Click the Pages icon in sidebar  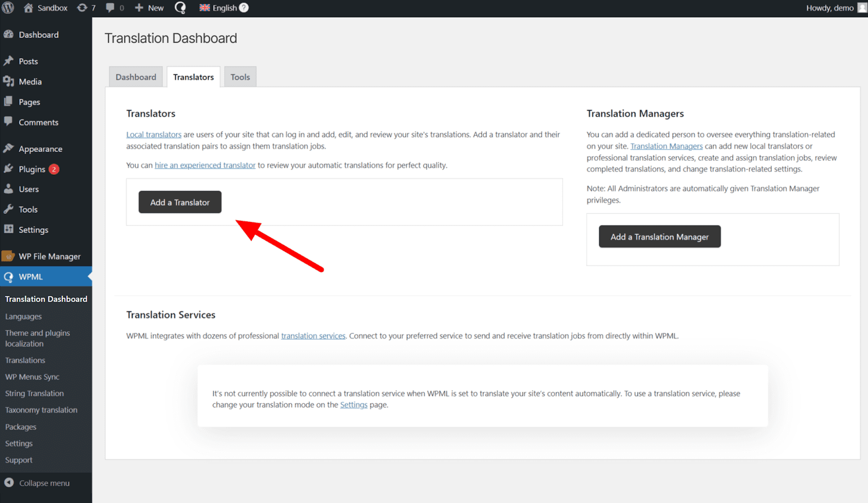click(8, 101)
